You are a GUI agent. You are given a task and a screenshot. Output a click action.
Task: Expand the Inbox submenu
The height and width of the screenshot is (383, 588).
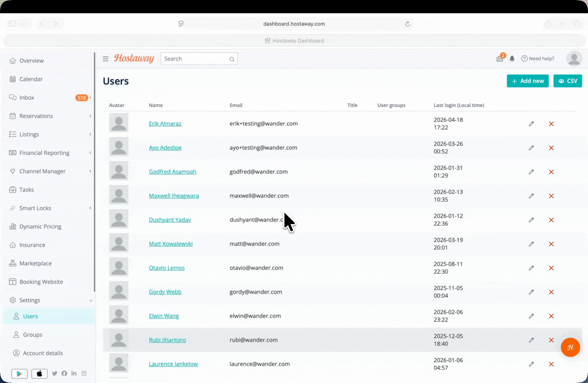pyautogui.click(x=90, y=98)
